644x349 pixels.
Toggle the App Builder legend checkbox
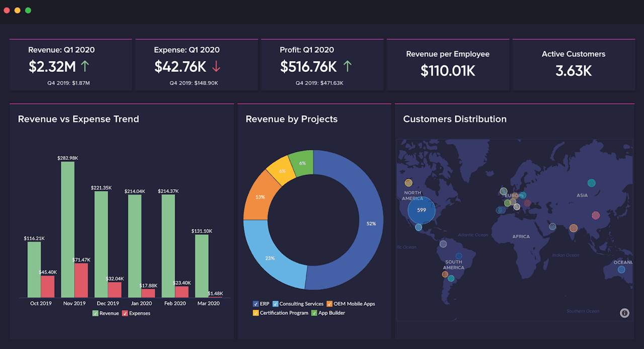point(314,313)
